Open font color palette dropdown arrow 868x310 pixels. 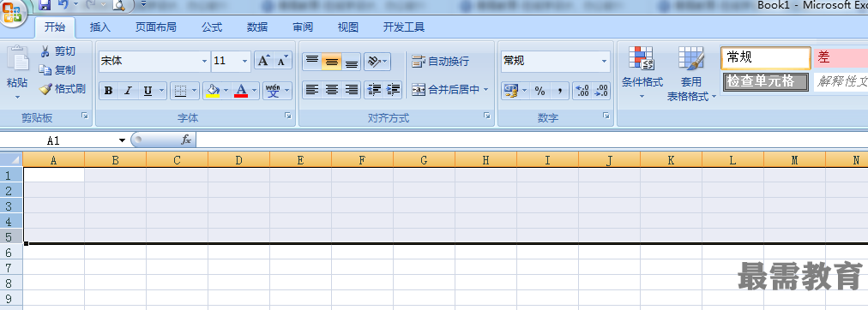coord(255,91)
